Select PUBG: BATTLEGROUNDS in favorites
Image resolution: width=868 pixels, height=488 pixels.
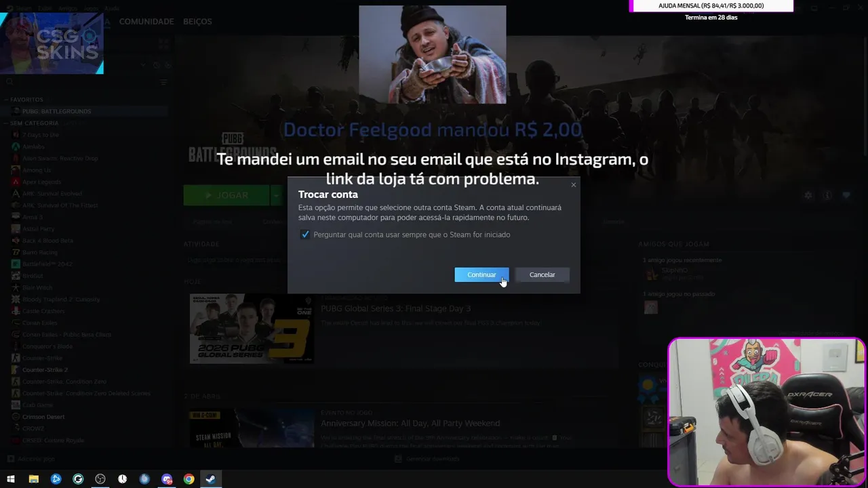click(x=56, y=111)
